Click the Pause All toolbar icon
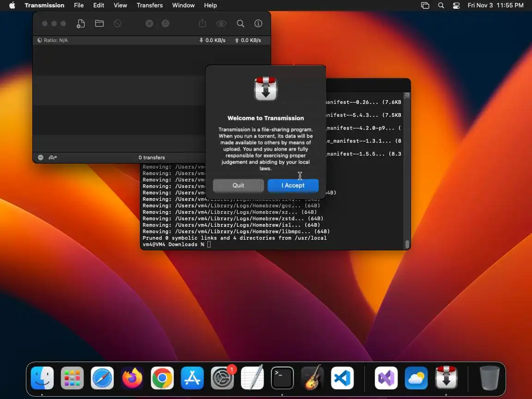 [x=149, y=24]
